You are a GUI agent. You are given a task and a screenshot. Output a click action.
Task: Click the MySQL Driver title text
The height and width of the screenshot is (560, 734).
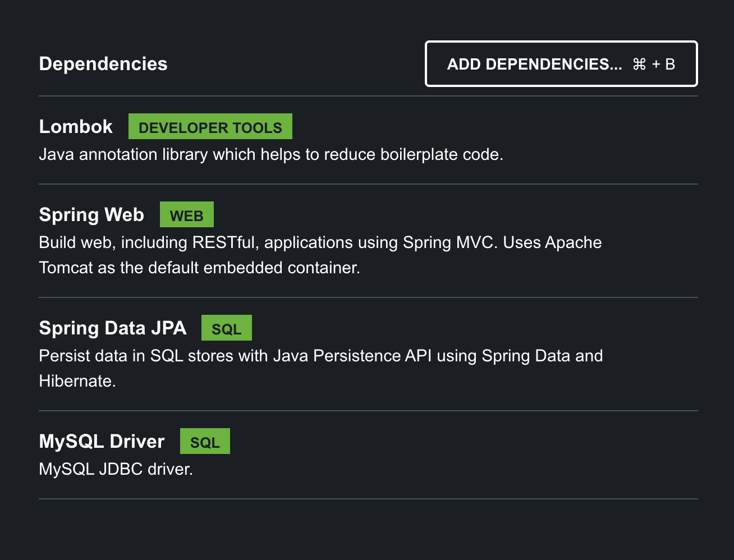click(102, 441)
